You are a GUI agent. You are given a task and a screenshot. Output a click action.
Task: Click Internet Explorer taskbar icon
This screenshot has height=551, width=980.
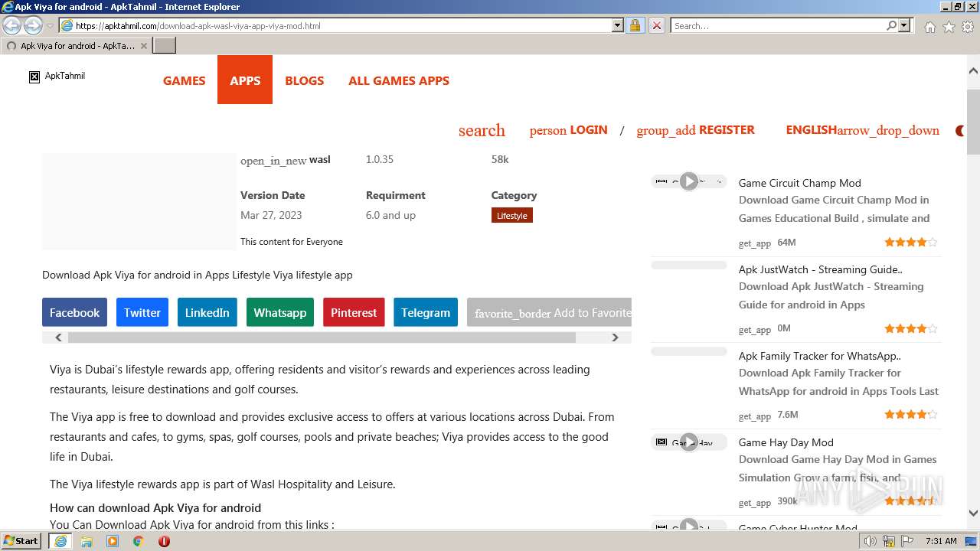[x=60, y=541]
